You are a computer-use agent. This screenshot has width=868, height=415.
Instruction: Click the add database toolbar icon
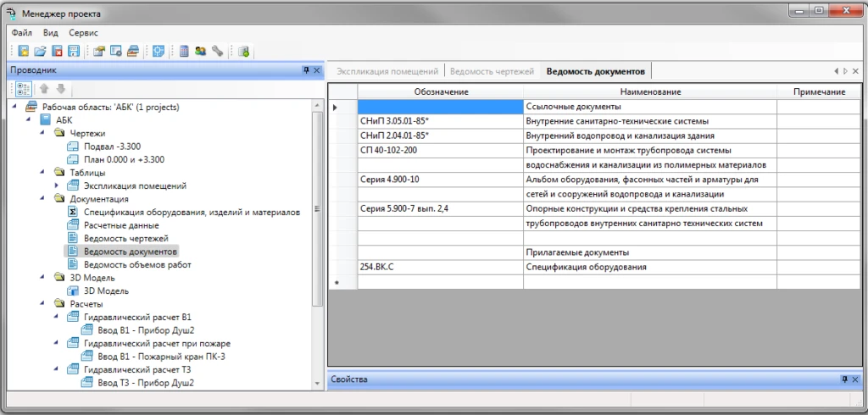coord(243,52)
